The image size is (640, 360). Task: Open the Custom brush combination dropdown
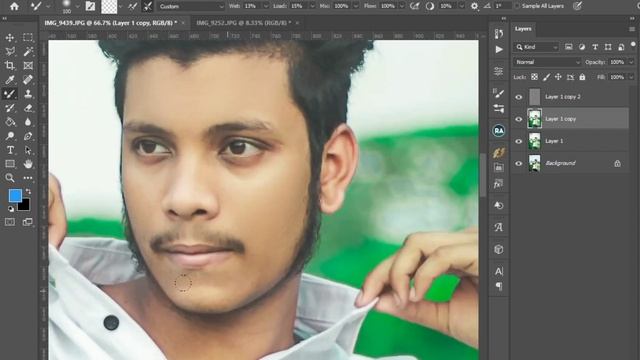coord(191,6)
